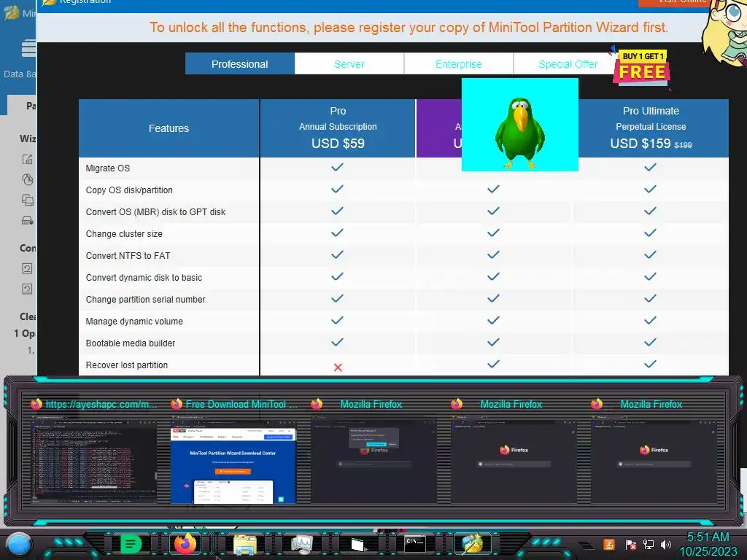Switch to the Professional tab
Image resolution: width=747 pixels, height=560 pixels.
(239, 64)
